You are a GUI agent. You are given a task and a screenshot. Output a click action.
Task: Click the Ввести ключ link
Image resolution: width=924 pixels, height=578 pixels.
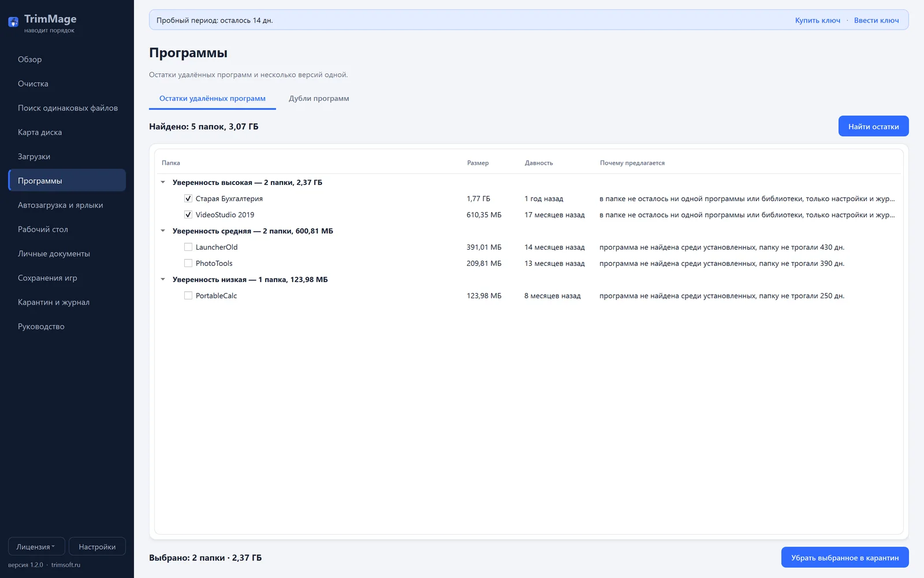click(877, 20)
